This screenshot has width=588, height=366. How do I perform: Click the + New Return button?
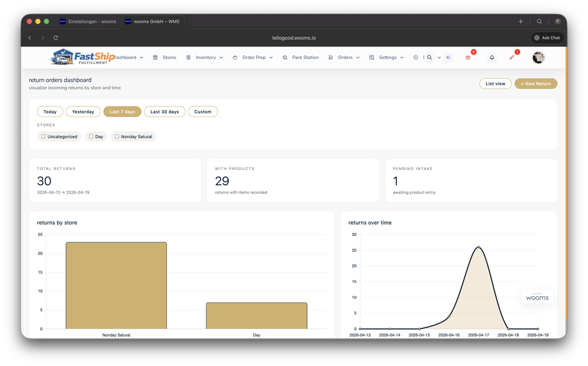pyautogui.click(x=536, y=84)
